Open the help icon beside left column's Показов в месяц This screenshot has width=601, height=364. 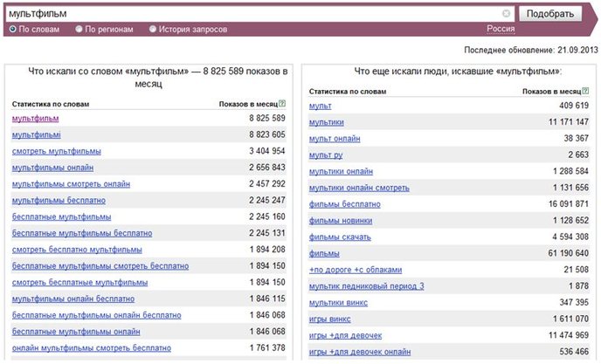(x=282, y=104)
